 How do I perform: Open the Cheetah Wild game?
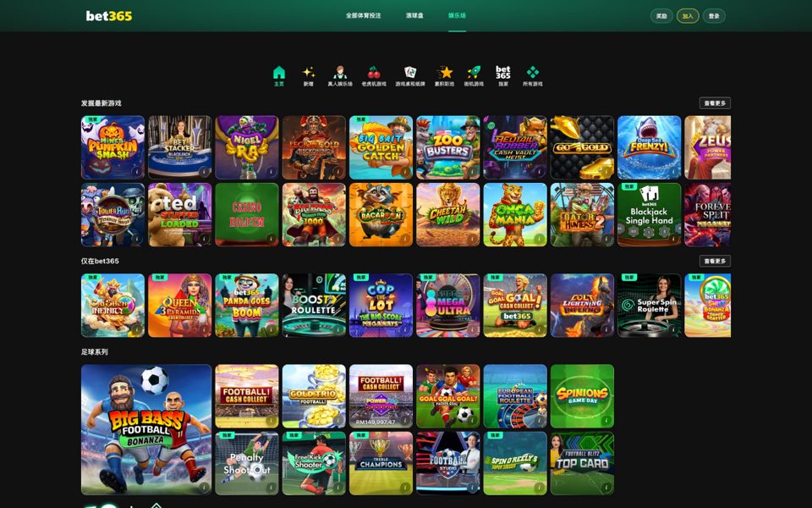pyautogui.click(x=448, y=214)
